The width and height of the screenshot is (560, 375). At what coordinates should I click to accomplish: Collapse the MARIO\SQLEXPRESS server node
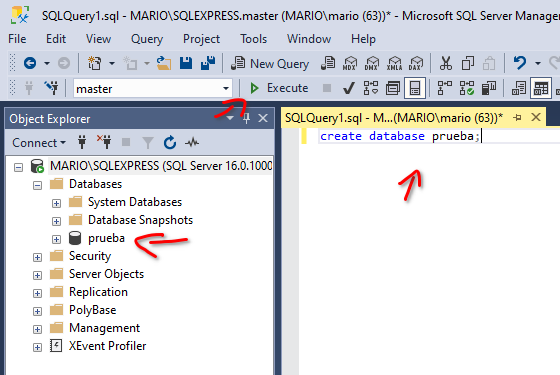(x=18, y=167)
